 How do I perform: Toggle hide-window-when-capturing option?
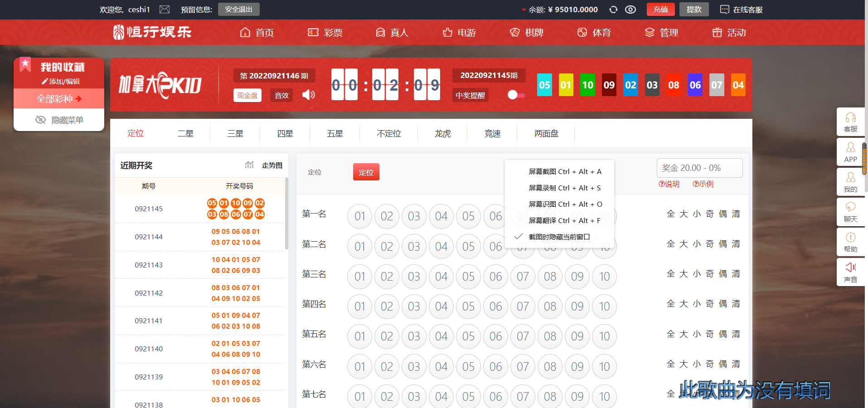point(559,237)
